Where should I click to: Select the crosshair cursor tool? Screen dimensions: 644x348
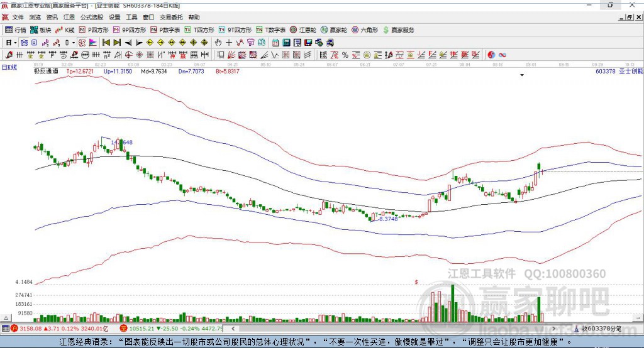[229, 43]
